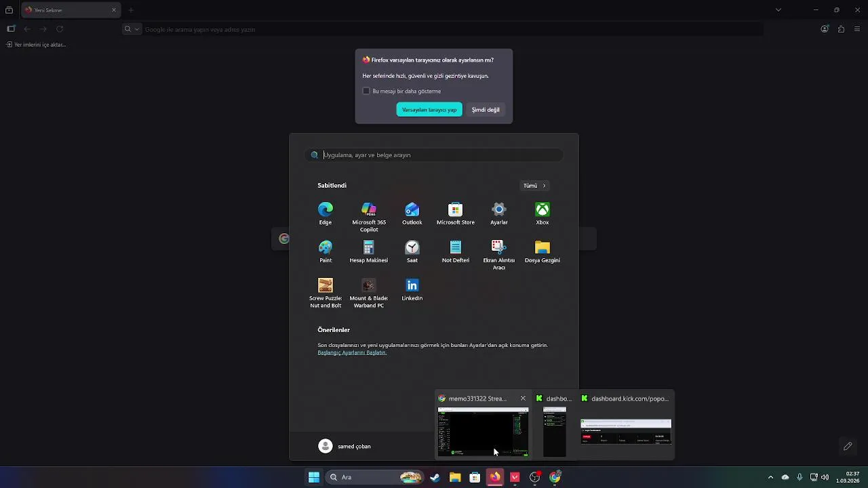Open Microsoft Store taskbar icon

pos(475,477)
